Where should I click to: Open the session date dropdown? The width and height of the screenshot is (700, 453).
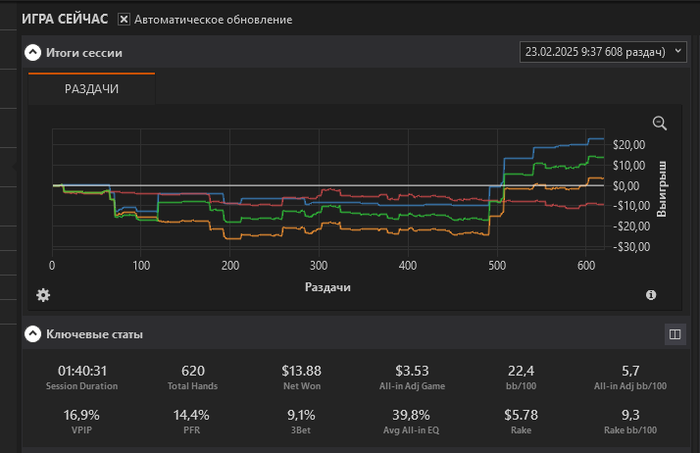point(603,51)
